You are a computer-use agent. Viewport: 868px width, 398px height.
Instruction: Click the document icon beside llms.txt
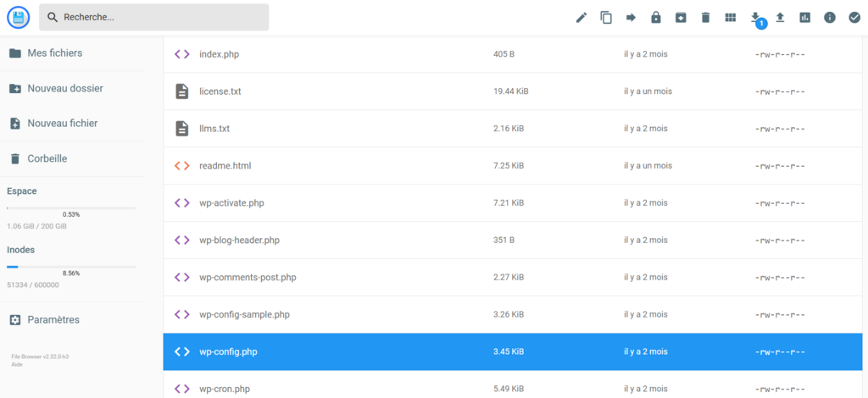click(182, 128)
